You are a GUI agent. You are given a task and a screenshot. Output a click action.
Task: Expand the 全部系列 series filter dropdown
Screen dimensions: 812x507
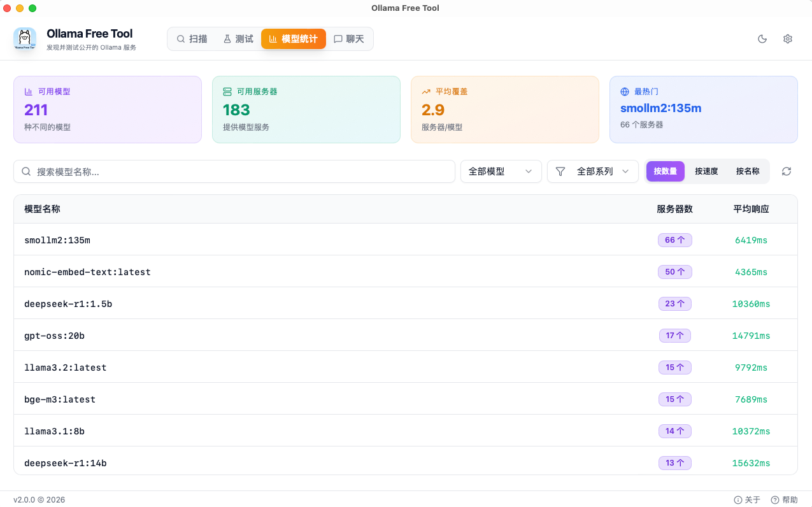(593, 171)
